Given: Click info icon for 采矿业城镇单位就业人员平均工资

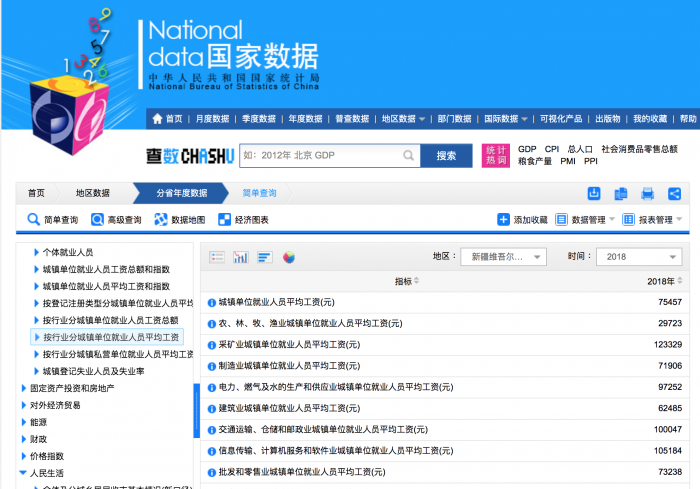Looking at the screenshot, I should click(x=211, y=345).
